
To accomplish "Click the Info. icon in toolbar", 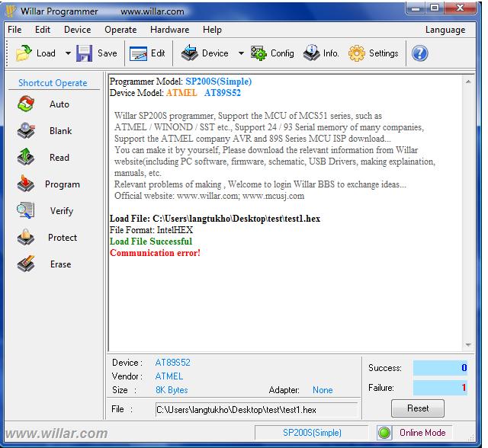I will click(311, 53).
